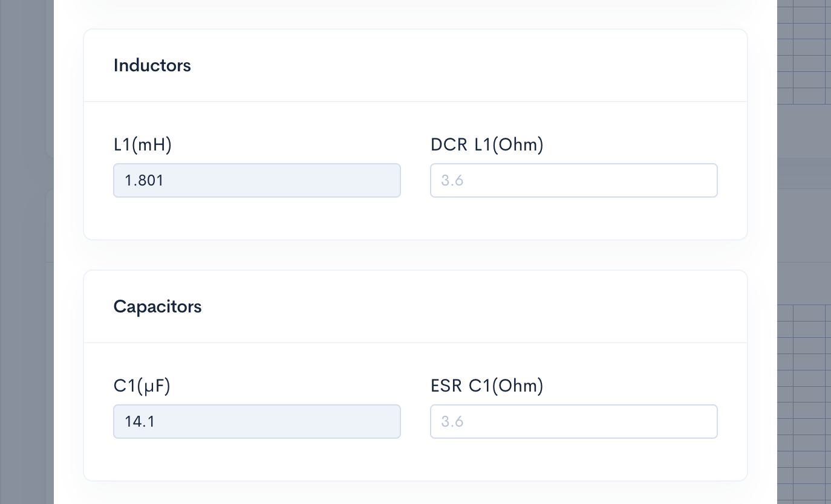The height and width of the screenshot is (504, 831).
Task: Click the Inductors section header
Action: [152, 65]
